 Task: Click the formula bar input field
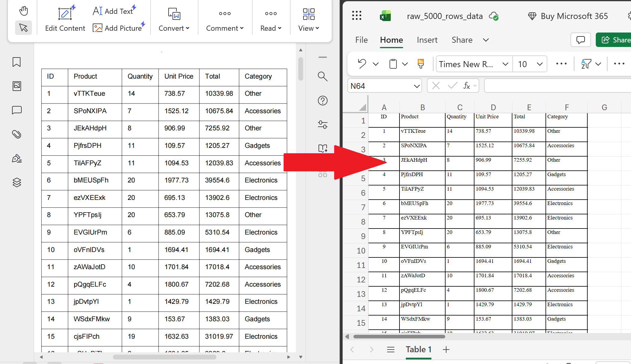click(557, 86)
